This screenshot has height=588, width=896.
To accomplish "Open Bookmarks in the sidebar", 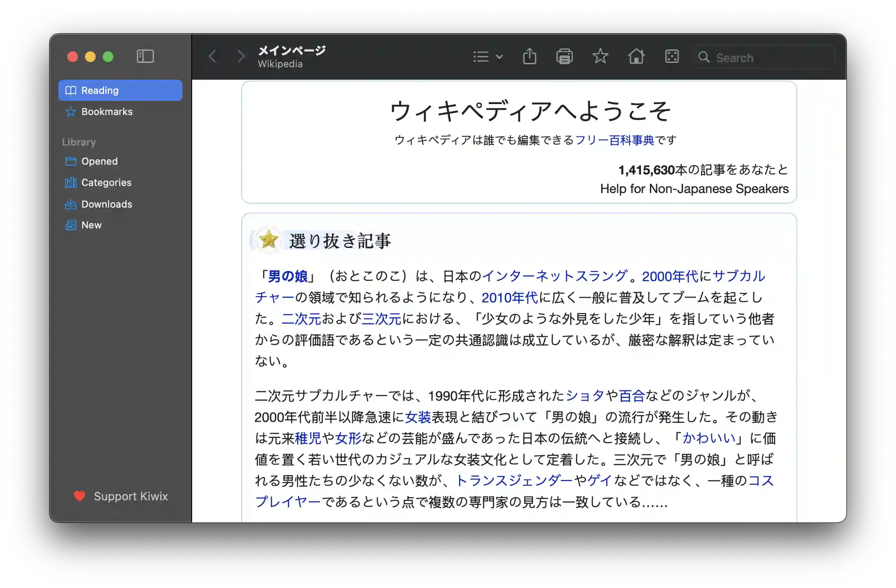I will click(x=120, y=112).
